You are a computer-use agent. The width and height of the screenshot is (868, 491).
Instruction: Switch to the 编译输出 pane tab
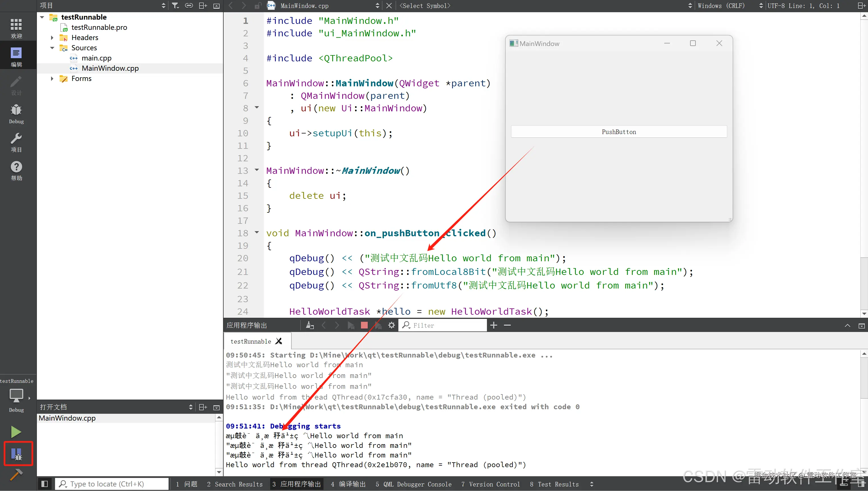348,484
